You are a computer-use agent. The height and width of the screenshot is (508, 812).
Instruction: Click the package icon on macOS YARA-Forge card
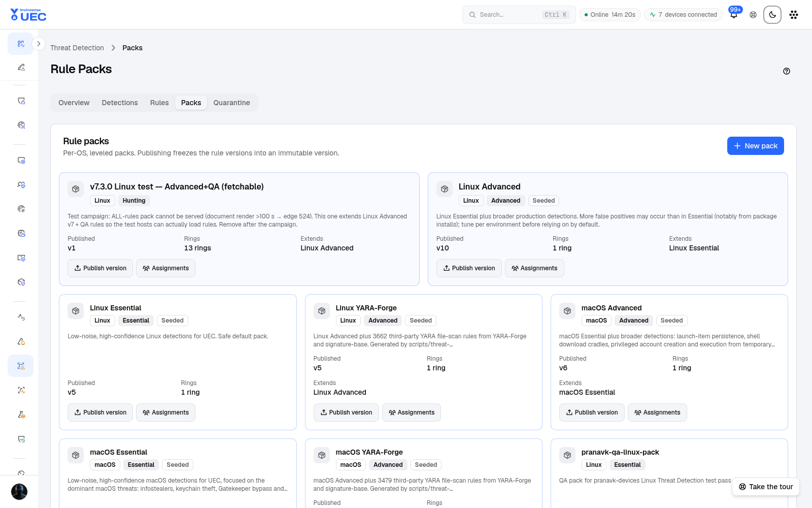pos(322,455)
